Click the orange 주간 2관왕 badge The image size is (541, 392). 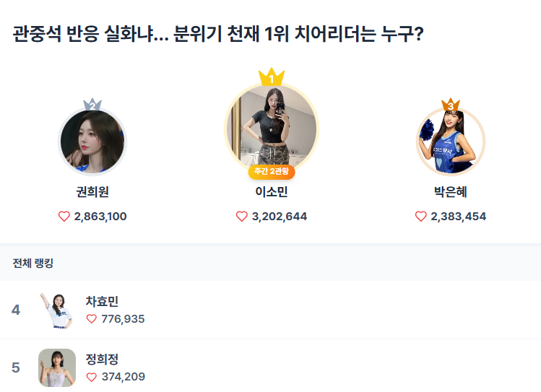click(272, 172)
